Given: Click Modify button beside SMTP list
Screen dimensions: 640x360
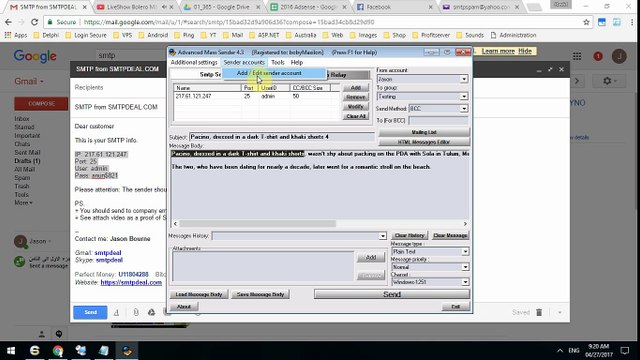Looking at the screenshot, I should click(x=356, y=107).
